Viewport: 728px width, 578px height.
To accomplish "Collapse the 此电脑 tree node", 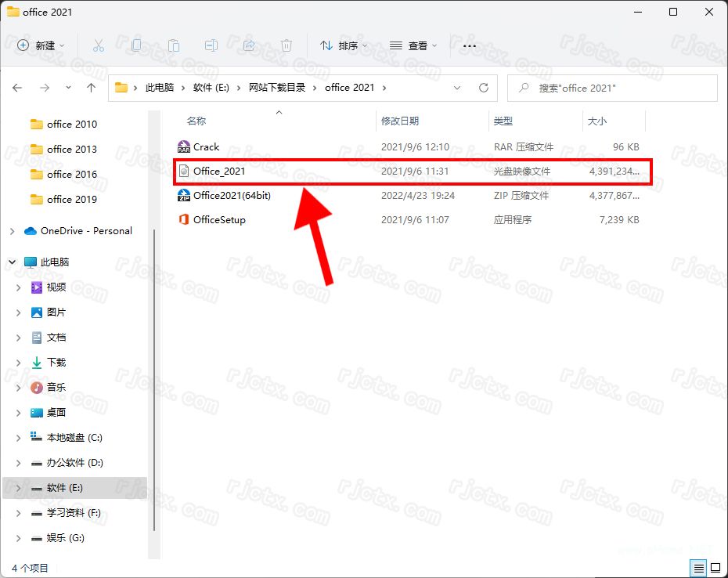I will [x=12, y=262].
